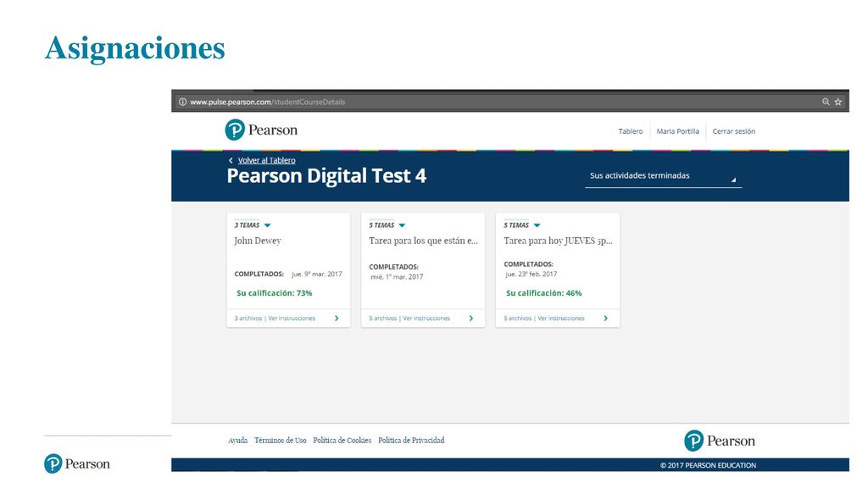Viewport: 868px width, 488px height.
Task: Click the Pearson logo in page footer
Action: click(x=720, y=441)
